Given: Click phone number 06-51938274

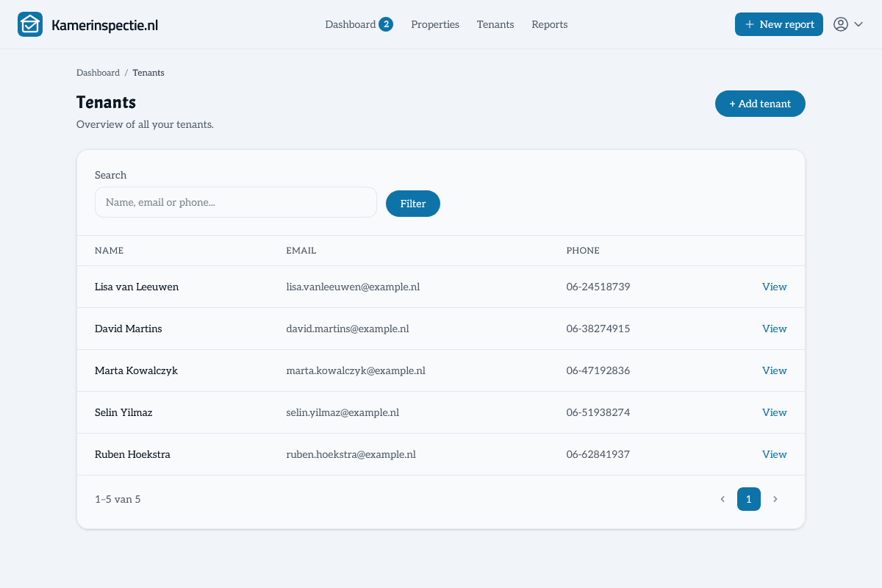Looking at the screenshot, I should (x=598, y=412).
